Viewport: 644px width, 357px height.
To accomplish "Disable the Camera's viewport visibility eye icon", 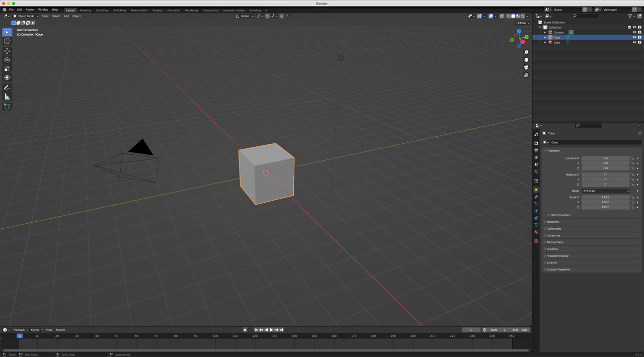I will point(634,32).
